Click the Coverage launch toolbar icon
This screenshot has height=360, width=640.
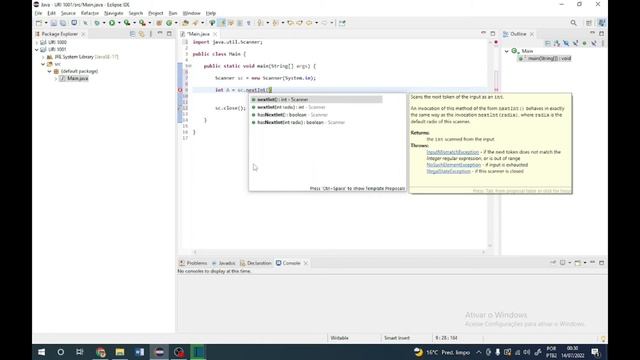(127, 23)
